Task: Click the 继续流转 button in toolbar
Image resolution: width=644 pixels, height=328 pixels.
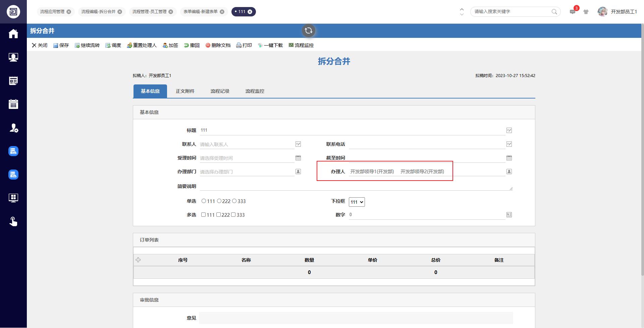Action: (x=87, y=45)
